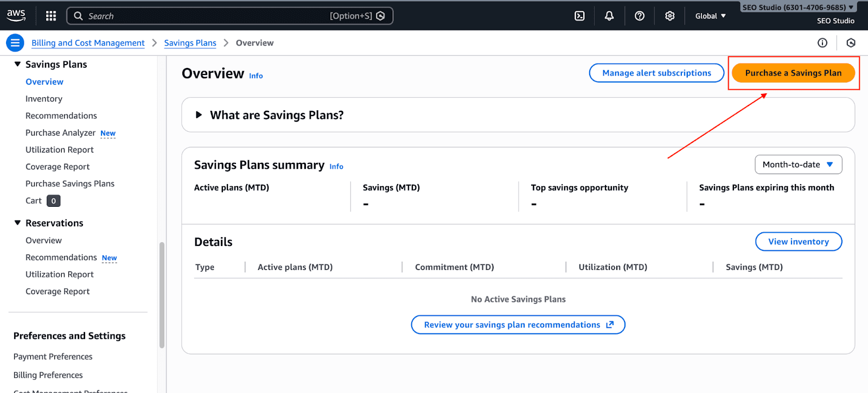Click the info circle icon below the header
Screen dimensions: 868x393
coord(822,43)
